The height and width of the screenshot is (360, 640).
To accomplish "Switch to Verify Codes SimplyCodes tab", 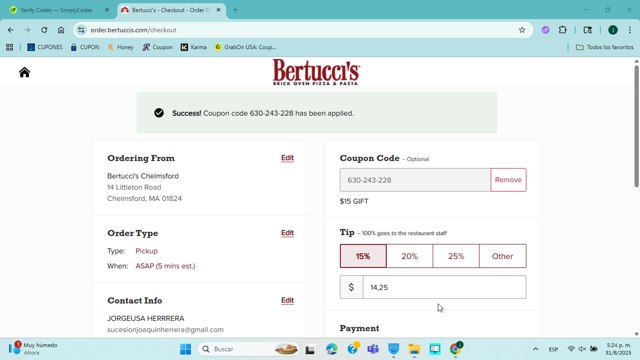I will coord(57,10).
